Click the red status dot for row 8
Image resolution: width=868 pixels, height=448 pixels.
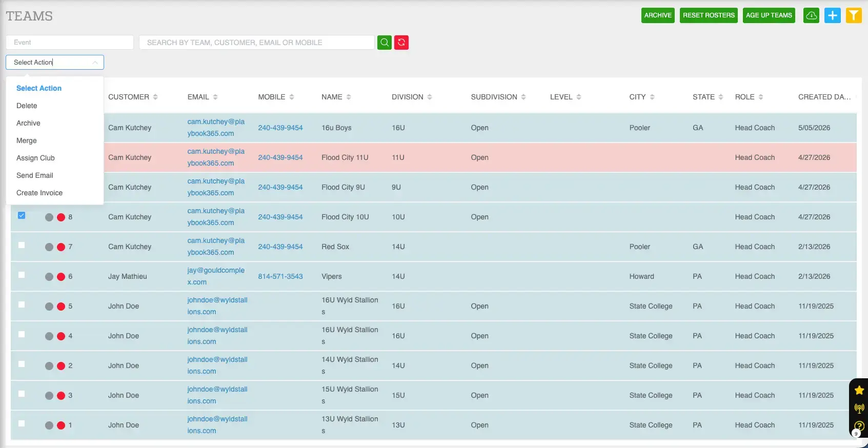click(61, 217)
